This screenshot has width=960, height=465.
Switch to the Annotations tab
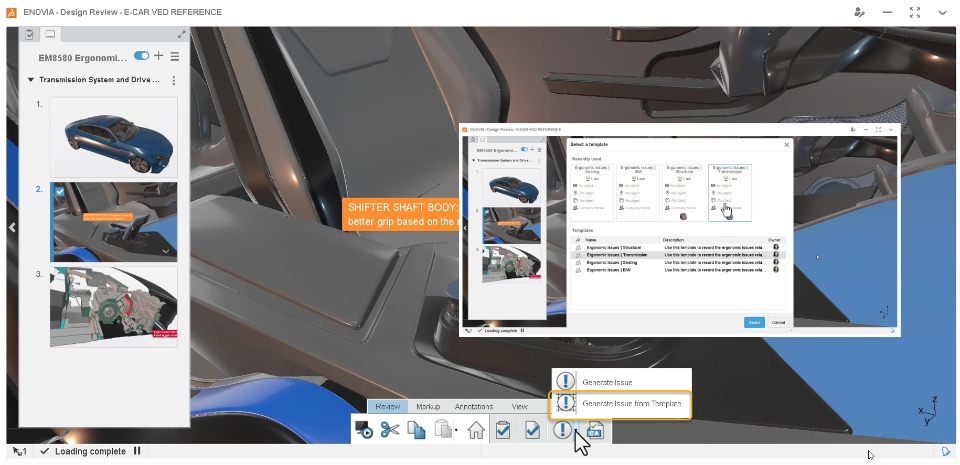point(474,406)
